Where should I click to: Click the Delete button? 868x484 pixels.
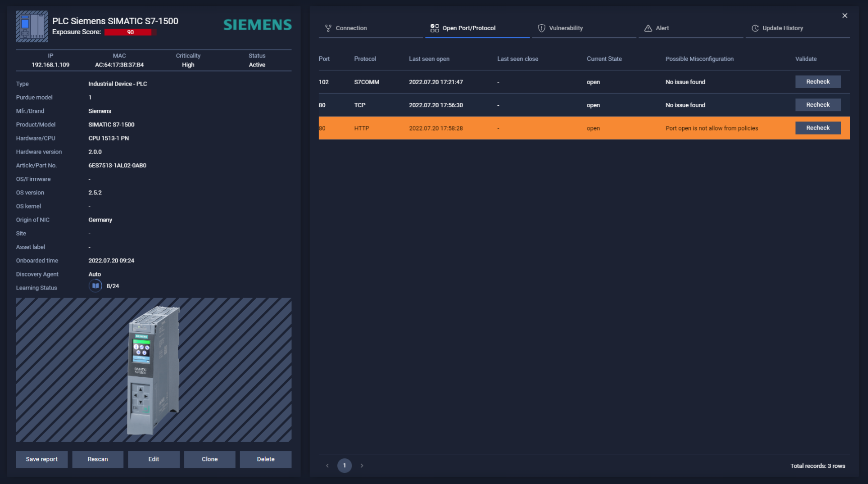pyautogui.click(x=265, y=459)
